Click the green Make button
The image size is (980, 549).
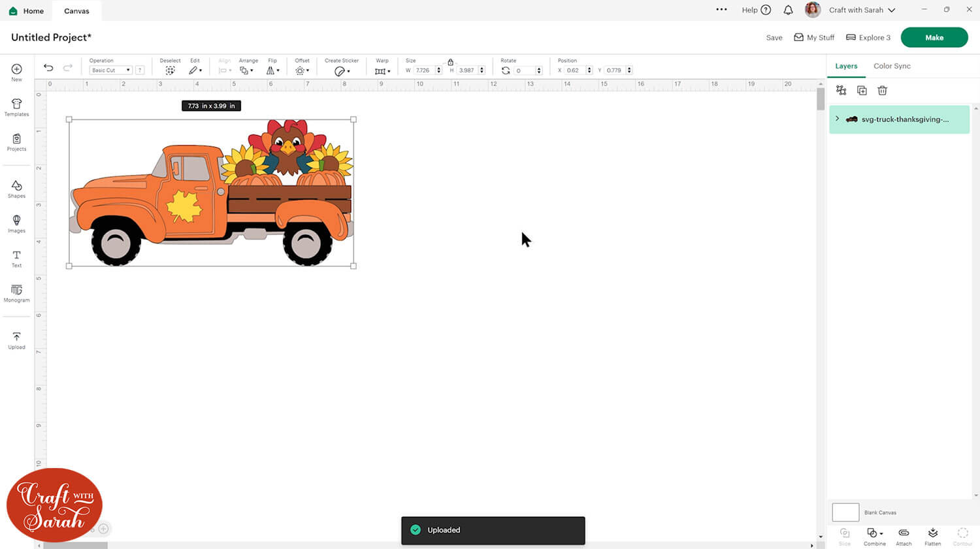[934, 37]
